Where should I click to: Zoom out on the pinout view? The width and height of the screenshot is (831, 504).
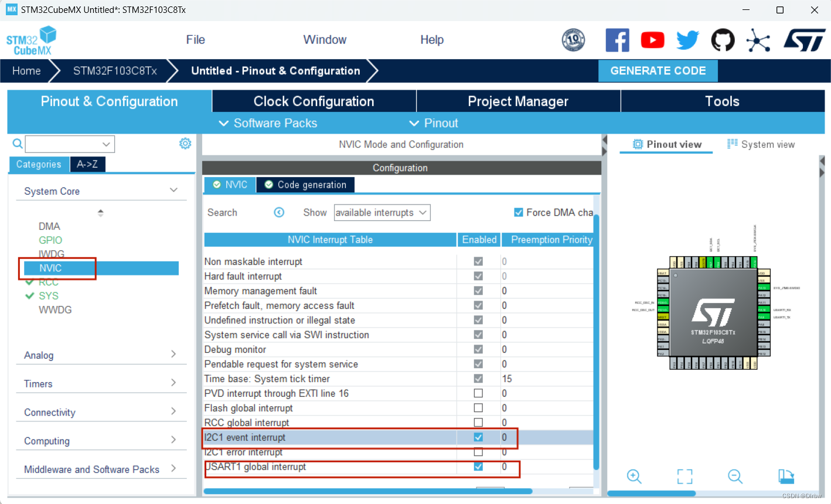(x=735, y=476)
